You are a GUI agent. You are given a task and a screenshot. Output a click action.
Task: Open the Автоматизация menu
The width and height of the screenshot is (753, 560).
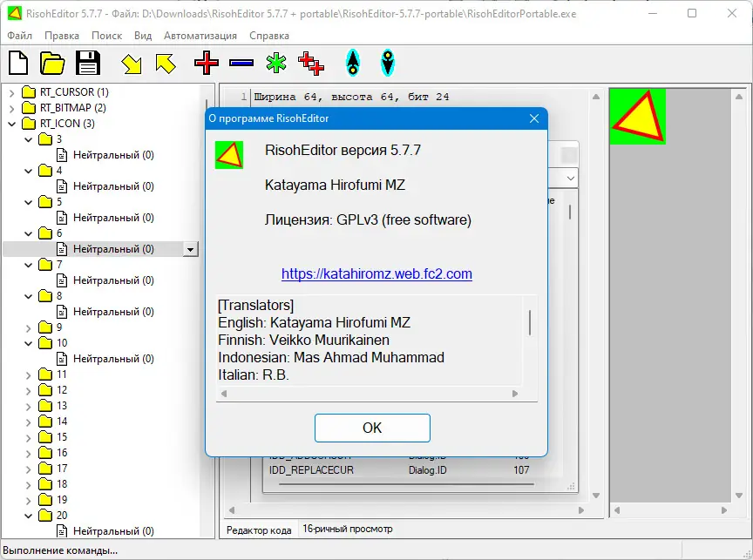tap(200, 36)
